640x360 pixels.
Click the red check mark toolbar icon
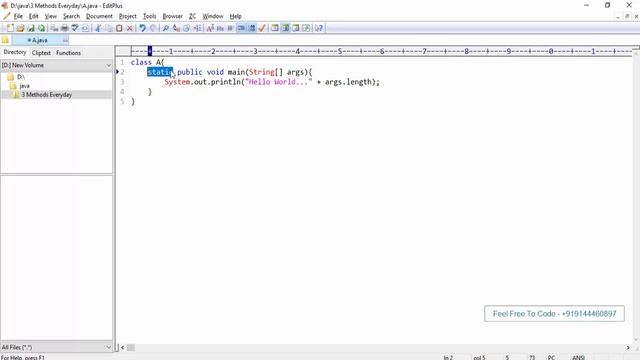pyautogui.click(x=262, y=28)
